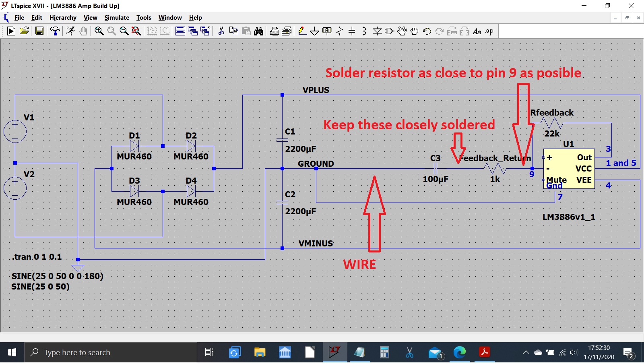This screenshot has width=644, height=364.
Task: Click the 'VPLUS' net label
Action: click(x=316, y=90)
